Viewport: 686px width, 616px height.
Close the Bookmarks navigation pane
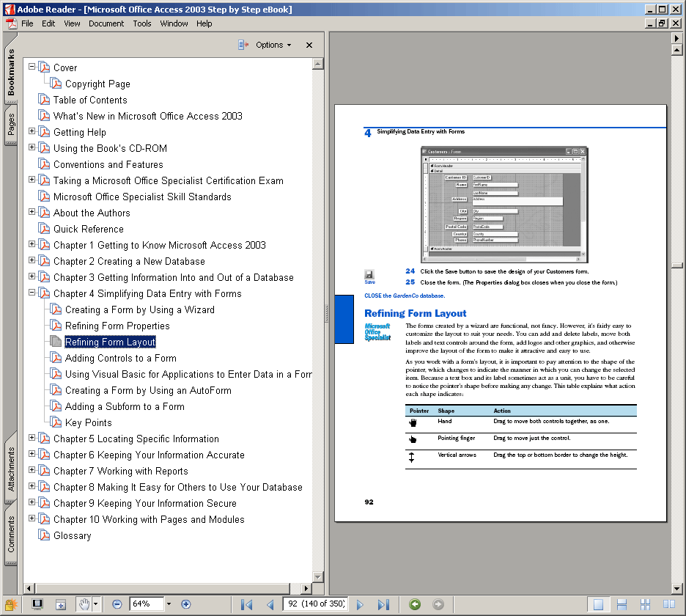click(309, 45)
